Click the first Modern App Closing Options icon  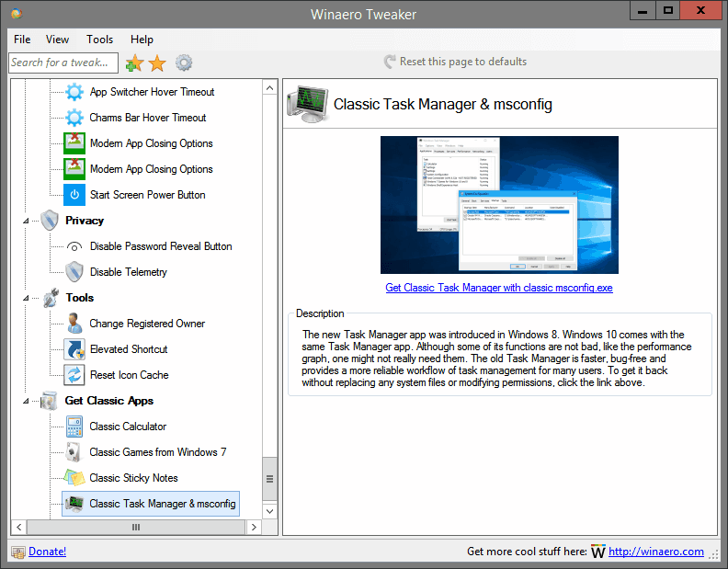click(x=74, y=143)
